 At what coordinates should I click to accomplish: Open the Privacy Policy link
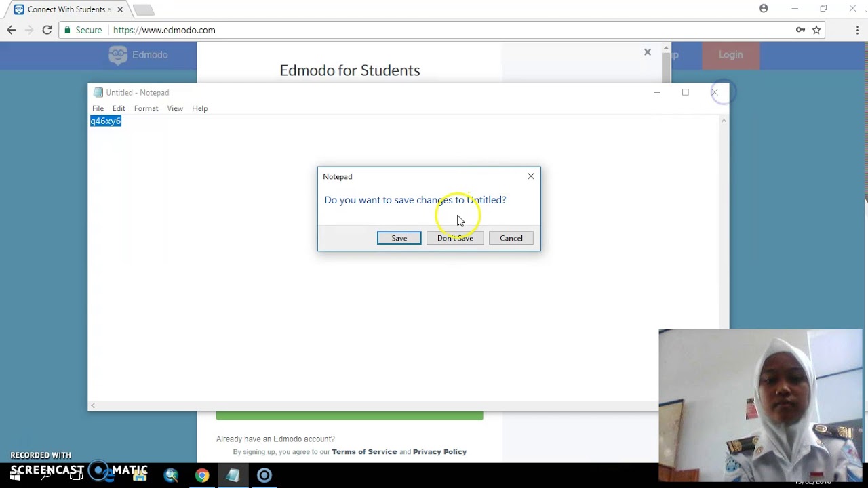click(439, 452)
